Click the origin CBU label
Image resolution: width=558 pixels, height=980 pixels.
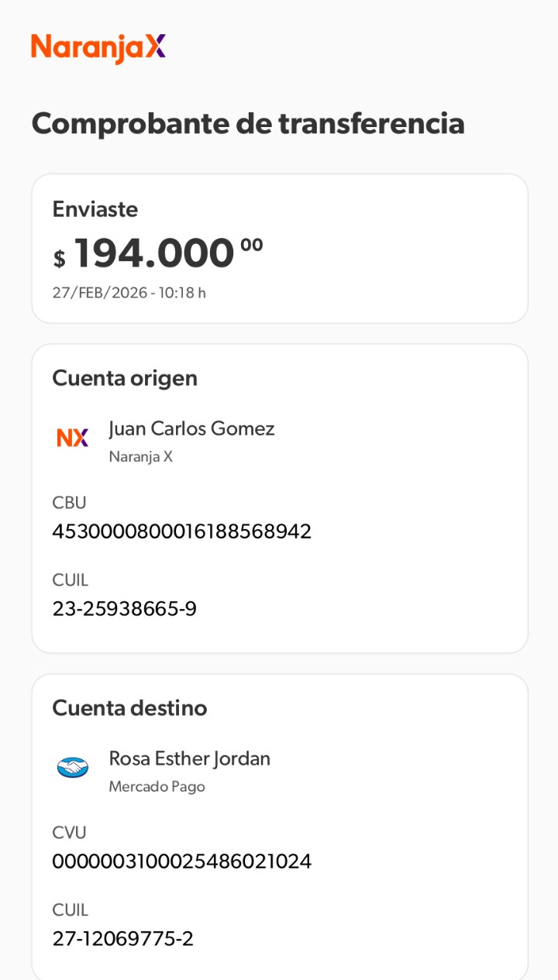tap(69, 502)
